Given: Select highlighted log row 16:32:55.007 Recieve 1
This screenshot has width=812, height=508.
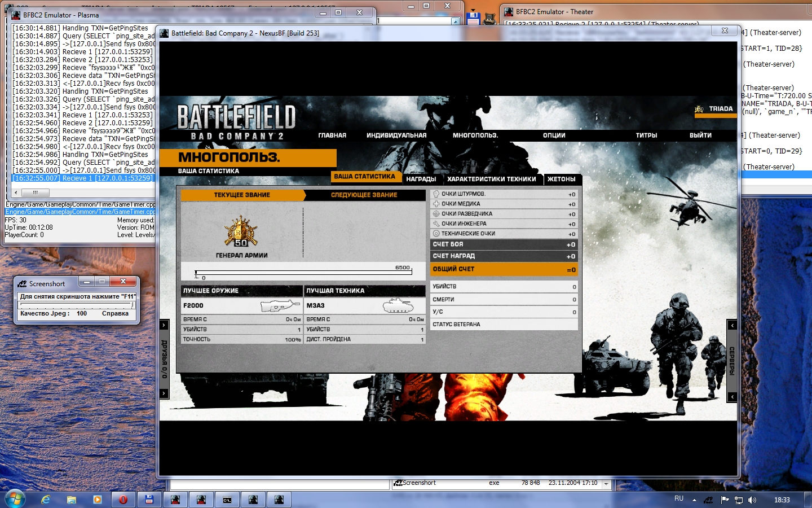Looking at the screenshot, I should pos(83,178).
